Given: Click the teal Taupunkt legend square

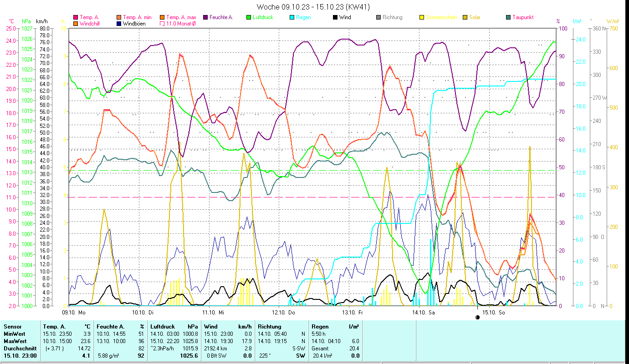Looking at the screenshot, I should (x=508, y=17).
